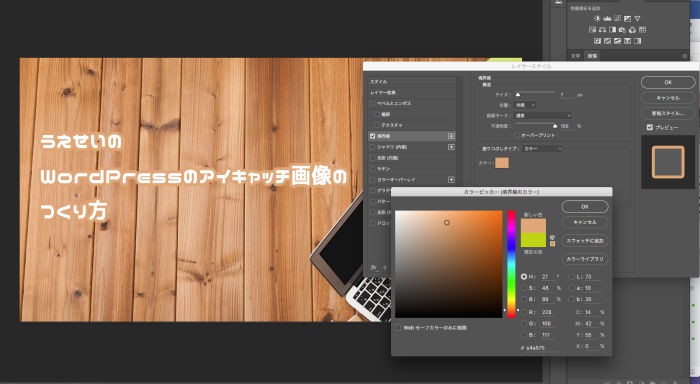
Task: Click the current color green swatch
Action: [x=533, y=240]
